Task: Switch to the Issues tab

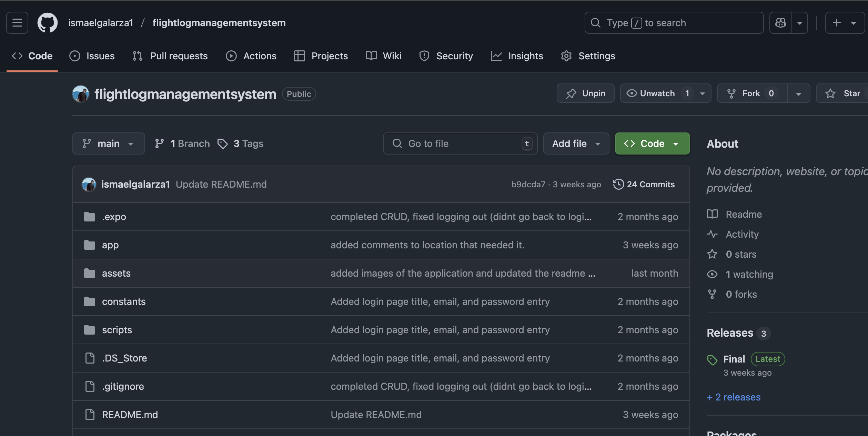Action: (92, 56)
